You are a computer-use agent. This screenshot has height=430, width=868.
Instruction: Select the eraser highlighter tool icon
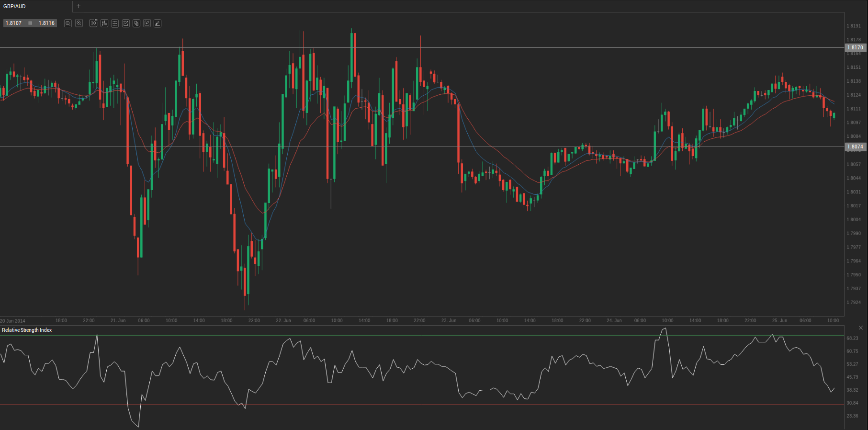pos(158,23)
